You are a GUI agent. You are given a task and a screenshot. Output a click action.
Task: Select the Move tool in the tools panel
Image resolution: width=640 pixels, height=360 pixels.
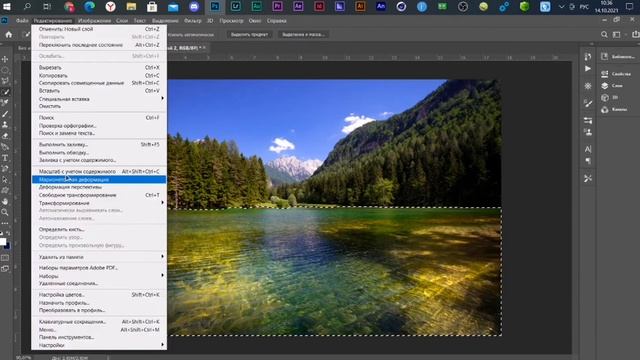[5, 59]
